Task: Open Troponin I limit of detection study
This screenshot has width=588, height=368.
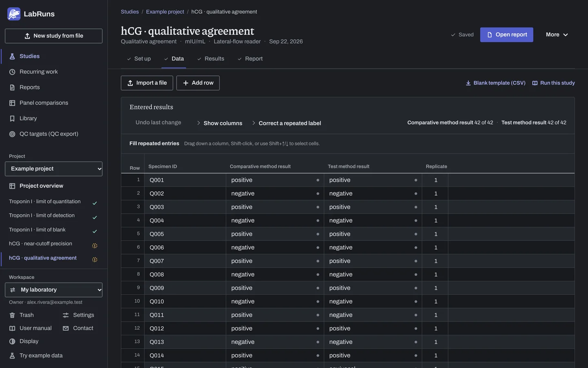Action: coord(53,216)
